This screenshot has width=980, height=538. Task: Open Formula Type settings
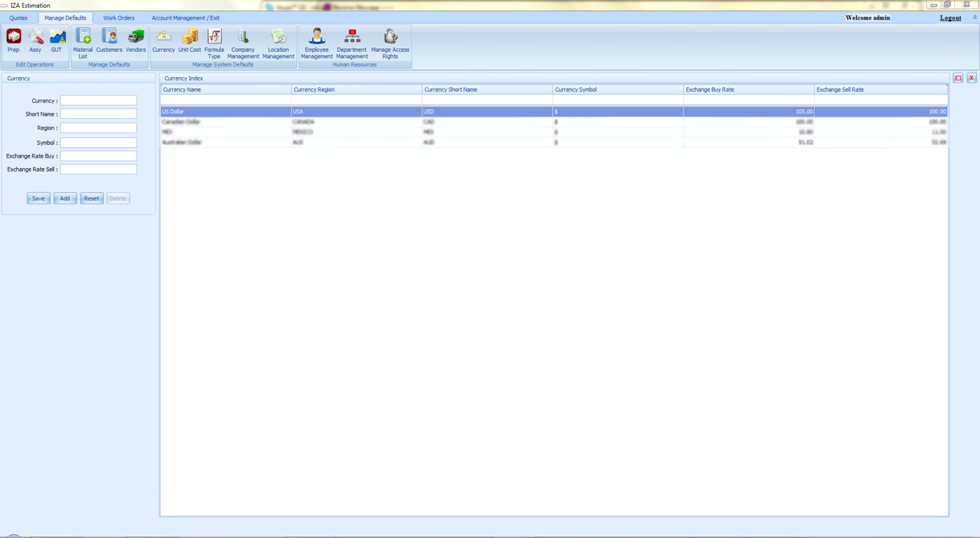[214, 43]
